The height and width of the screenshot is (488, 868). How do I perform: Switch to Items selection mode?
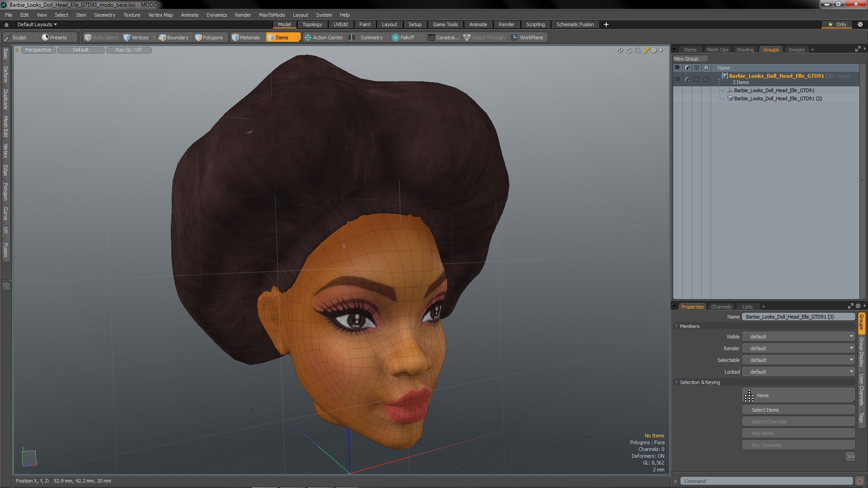pos(283,38)
